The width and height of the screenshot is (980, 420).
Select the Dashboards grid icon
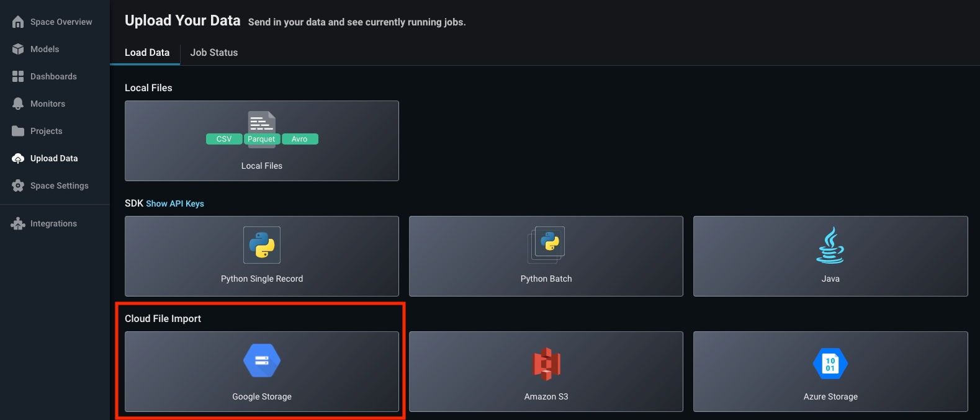18,76
